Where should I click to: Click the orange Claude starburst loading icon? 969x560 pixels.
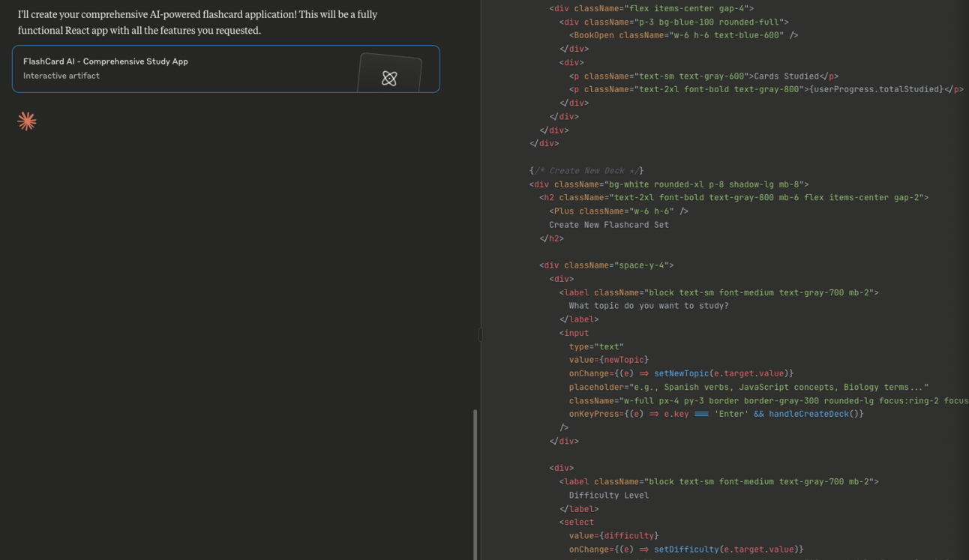(27, 121)
